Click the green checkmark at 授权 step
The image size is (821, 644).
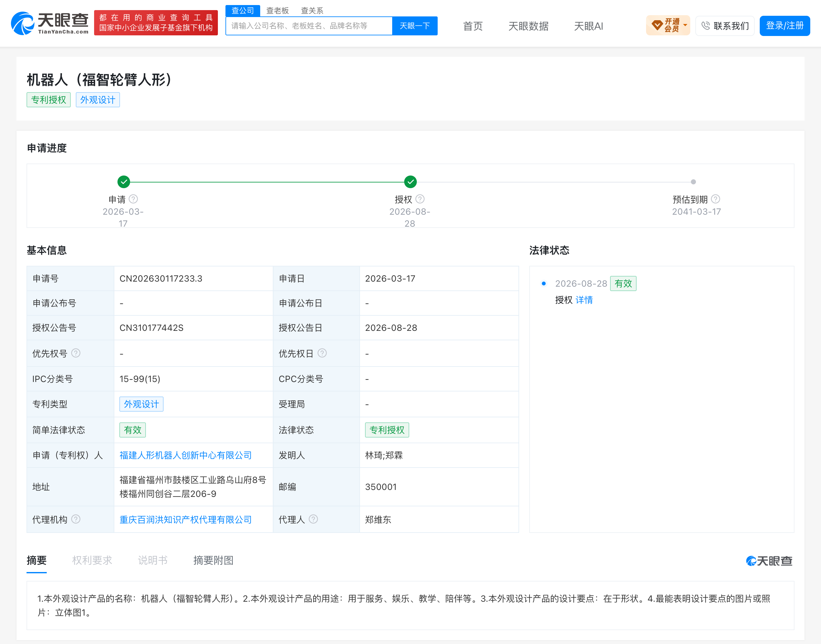click(410, 182)
